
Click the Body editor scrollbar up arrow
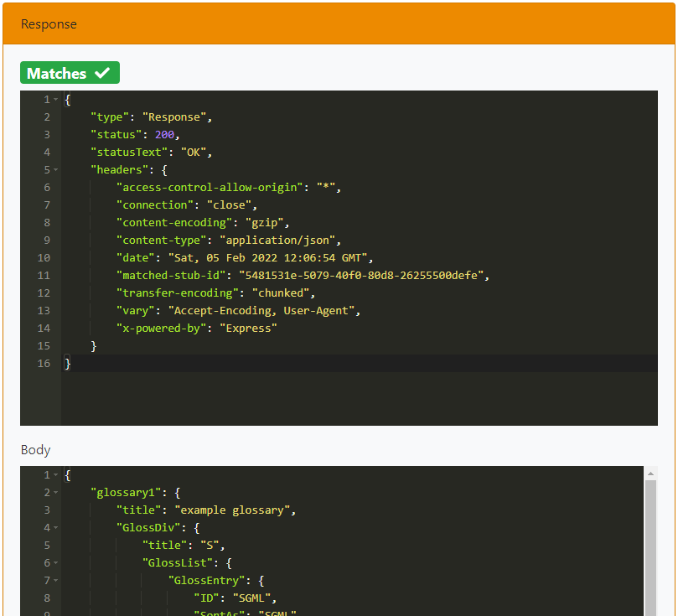pos(650,474)
